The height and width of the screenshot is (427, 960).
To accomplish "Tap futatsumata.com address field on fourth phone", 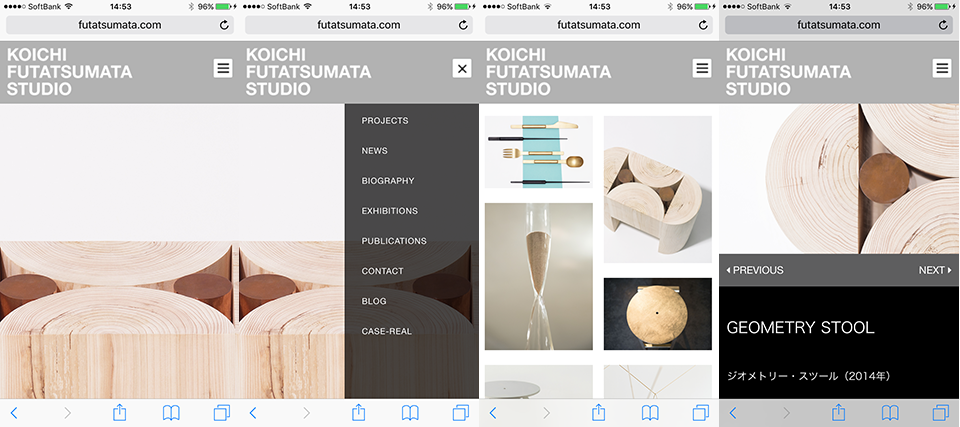I will tap(839, 25).
